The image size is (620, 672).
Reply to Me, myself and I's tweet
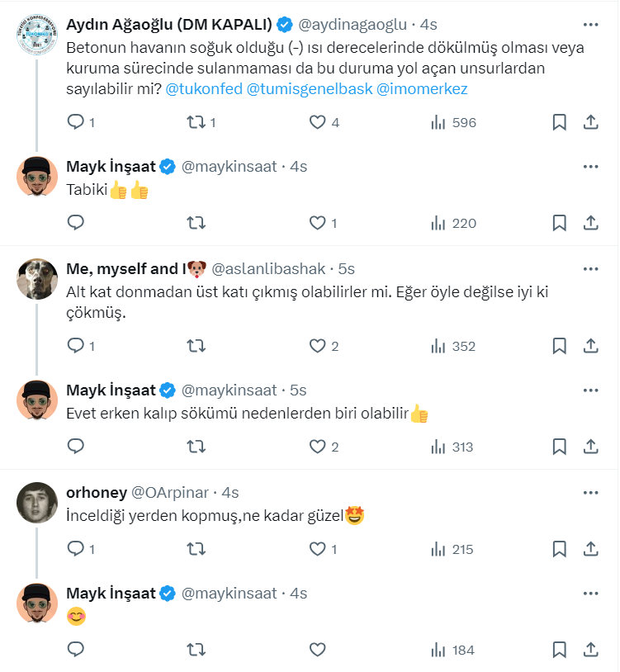coord(76,346)
